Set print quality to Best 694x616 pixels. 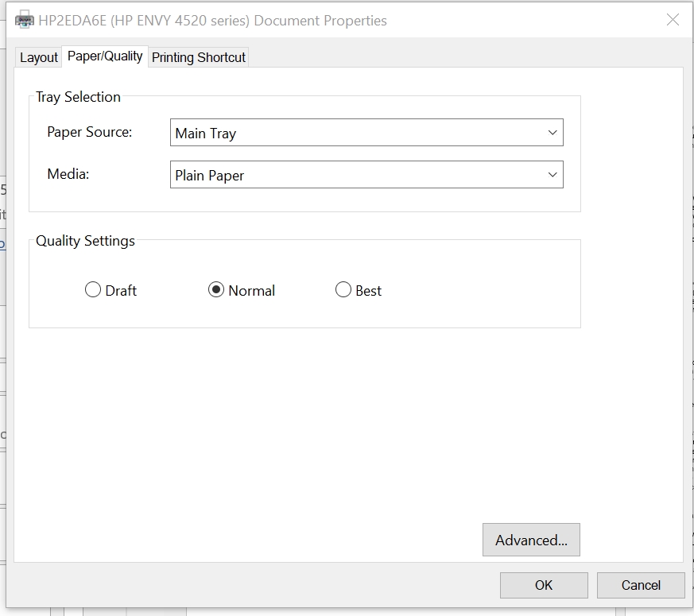tap(343, 290)
